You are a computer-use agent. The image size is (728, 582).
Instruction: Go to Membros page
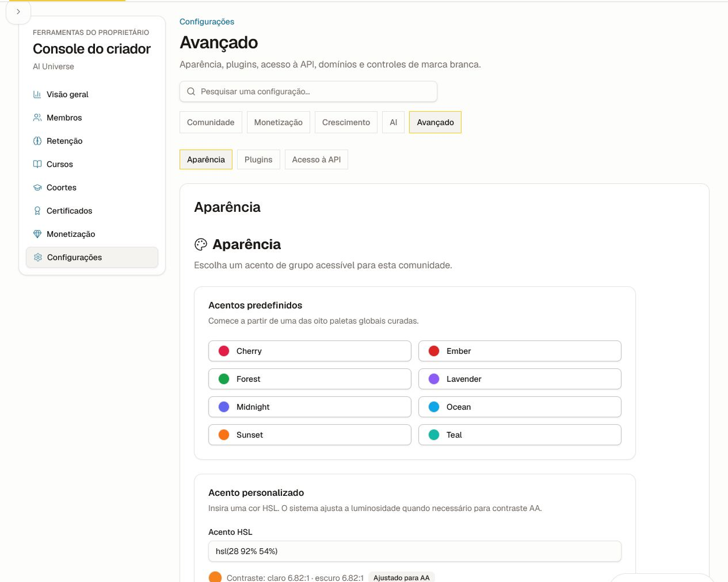tap(92, 118)
